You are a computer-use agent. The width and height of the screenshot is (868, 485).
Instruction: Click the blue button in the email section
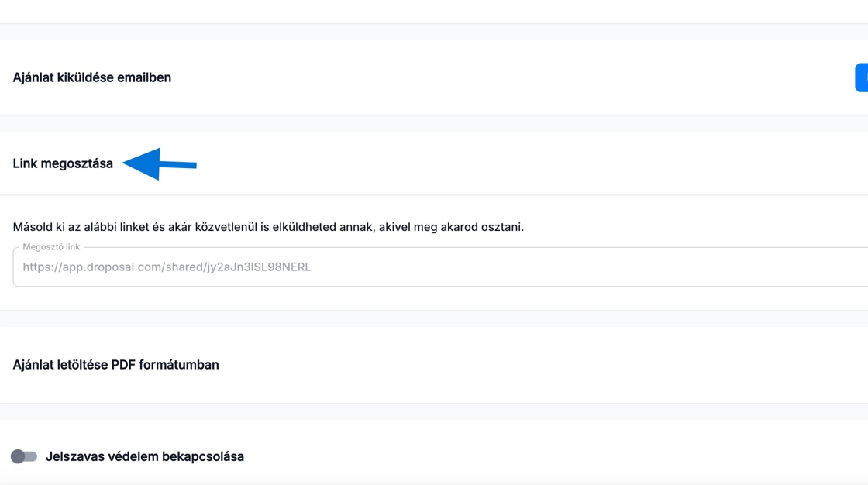862,77
